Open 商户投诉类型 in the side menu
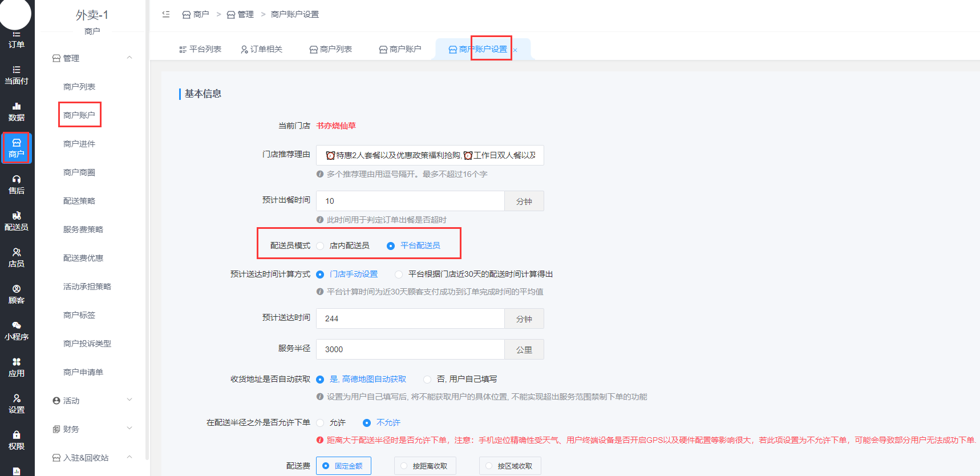This screenshot has height=476, width=980. (87, 344)
